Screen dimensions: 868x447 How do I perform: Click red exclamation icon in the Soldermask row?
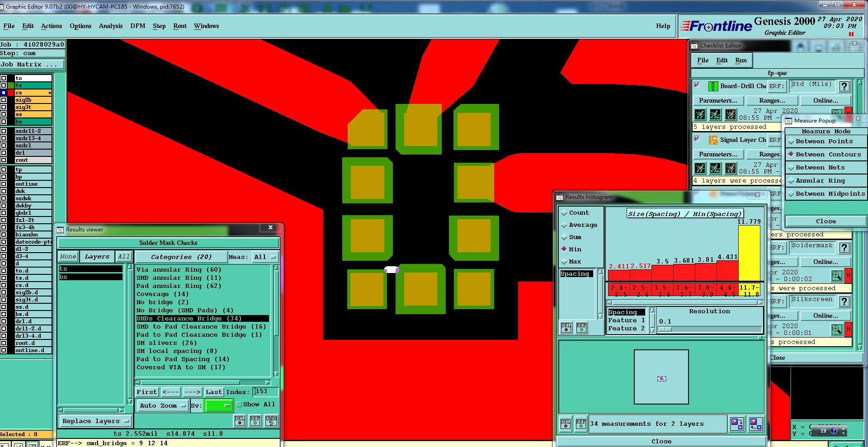(849, 275)
